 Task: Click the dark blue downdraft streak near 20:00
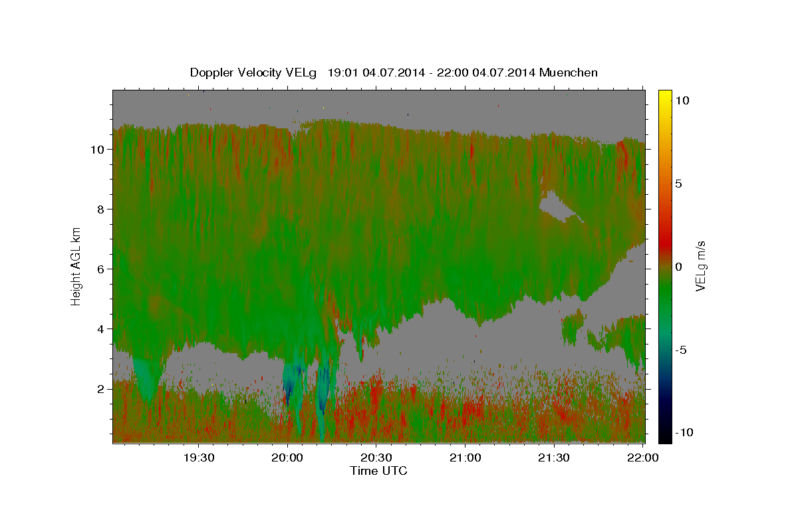point(287,386)
